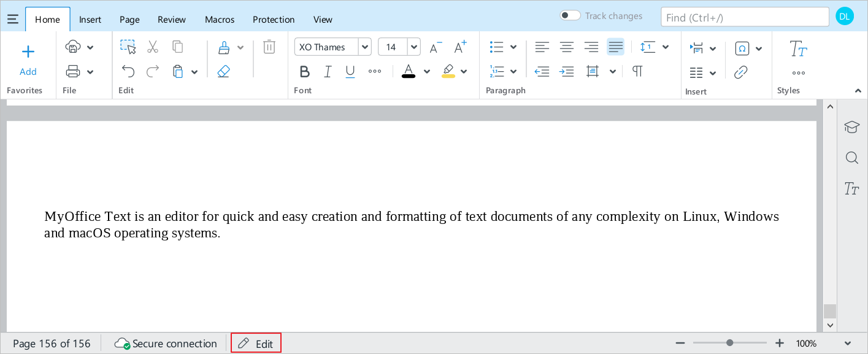Expand the line spacing dropdown arrow
The width and height of the screenshot is (868, 354).
[x=666, y=47]
